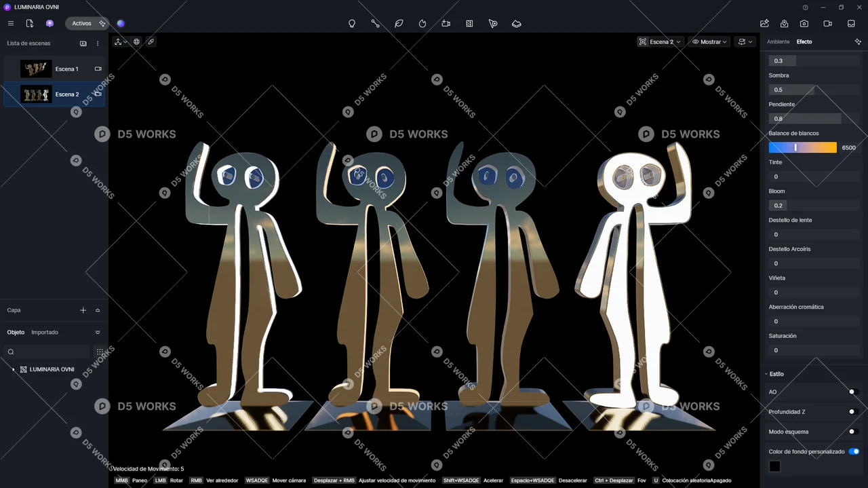Expand the LUMINARIA OVNI tree item
Viewport: 868px width, 488px height.
(x=14, y=369)
